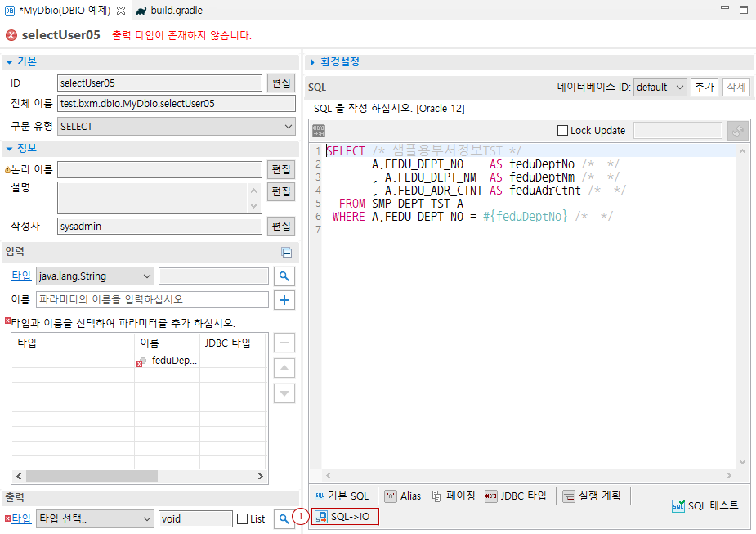Click SQL editor scroll-up arrow
756x534 pixels.
pos(742,151)
